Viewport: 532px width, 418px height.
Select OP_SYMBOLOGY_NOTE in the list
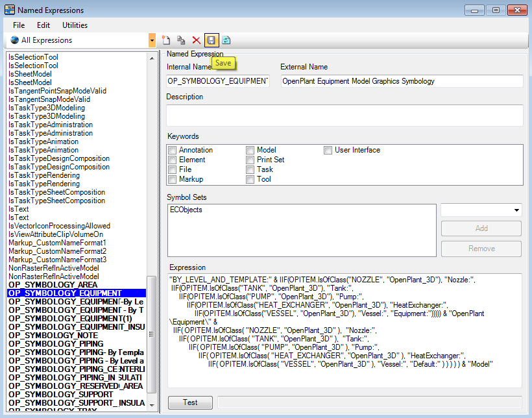(x=53, y=336)
